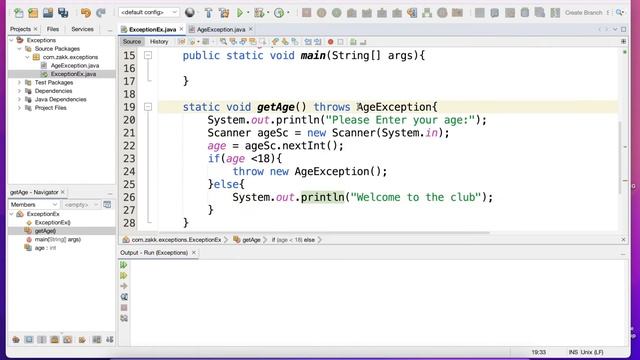
Task: Click the New Project toolbar icon
Action: coord(33,13)
